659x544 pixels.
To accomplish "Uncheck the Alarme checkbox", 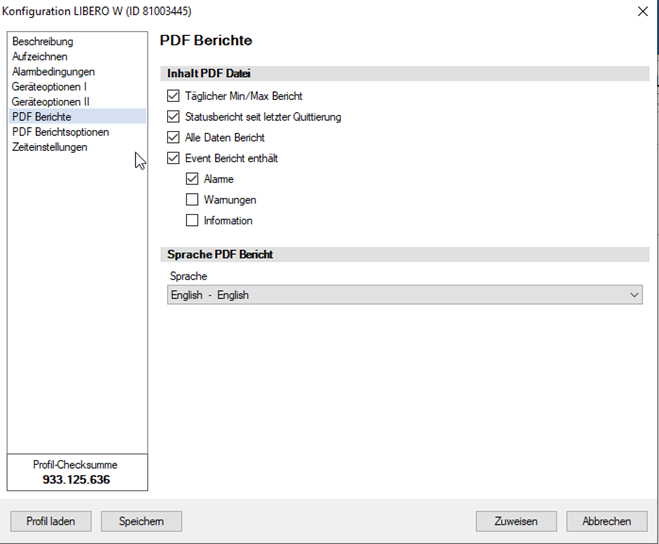I will point(192,179).
